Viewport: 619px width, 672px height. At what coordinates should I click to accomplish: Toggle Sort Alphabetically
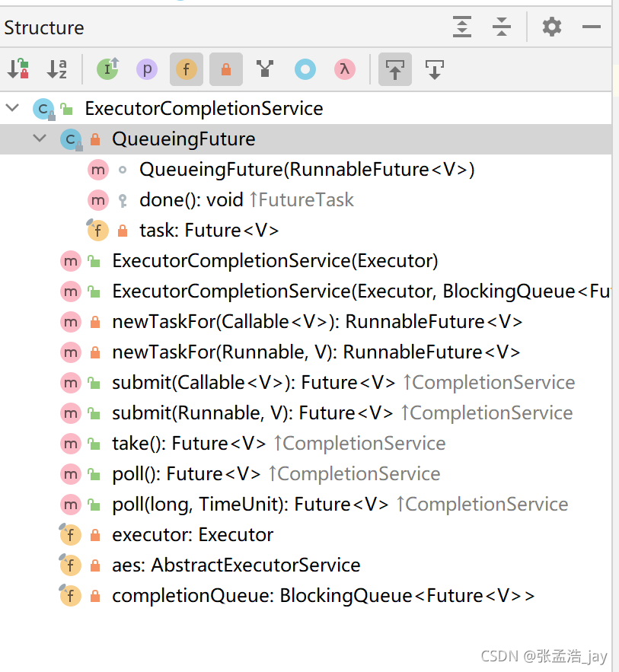click(57, 69)
